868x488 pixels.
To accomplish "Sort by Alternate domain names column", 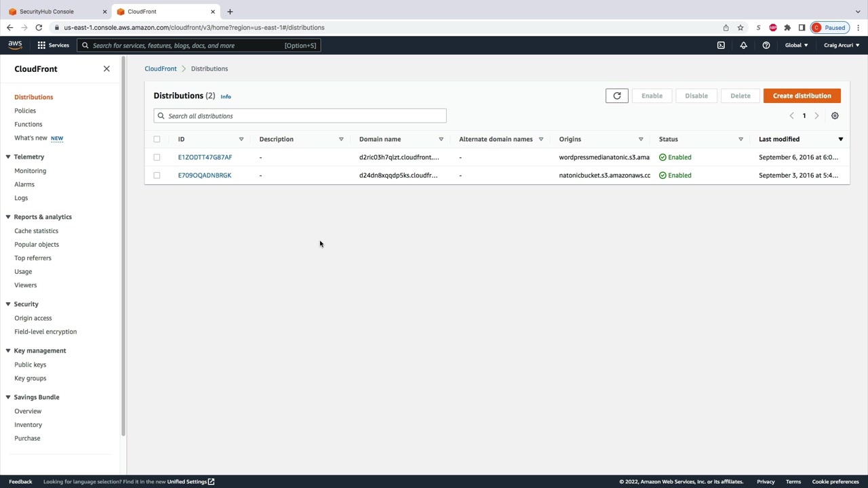I will [x=540, y=139].
